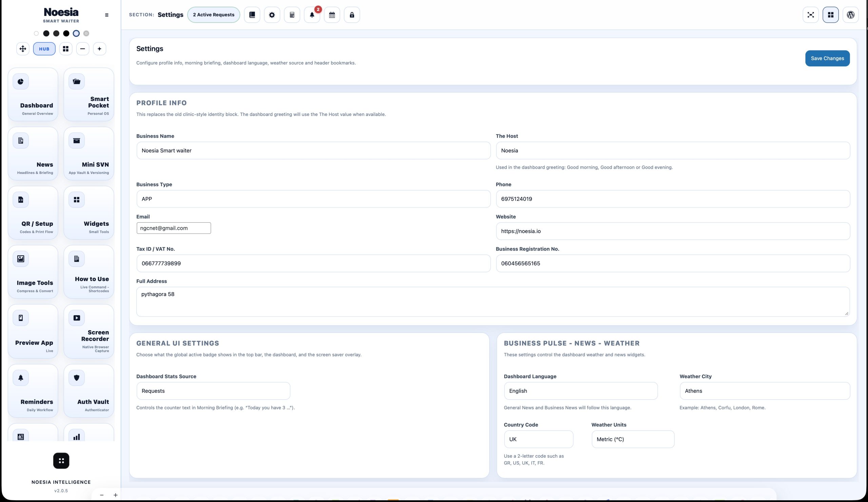Open the Dashboard Language dropdown
The height and width of the screenshot is (502, 868).
click(x=581, y=391)
